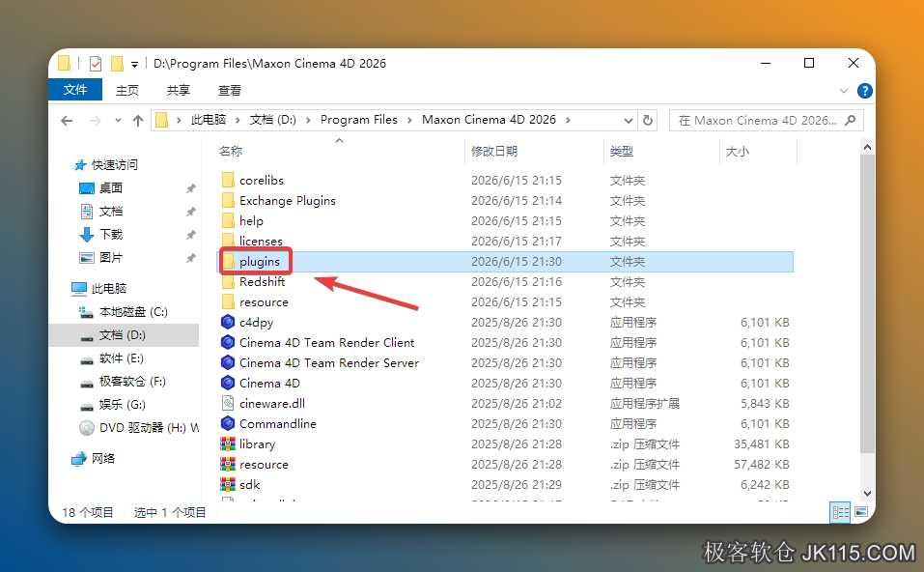Switch to details view layout

click(x=840, y=512)
